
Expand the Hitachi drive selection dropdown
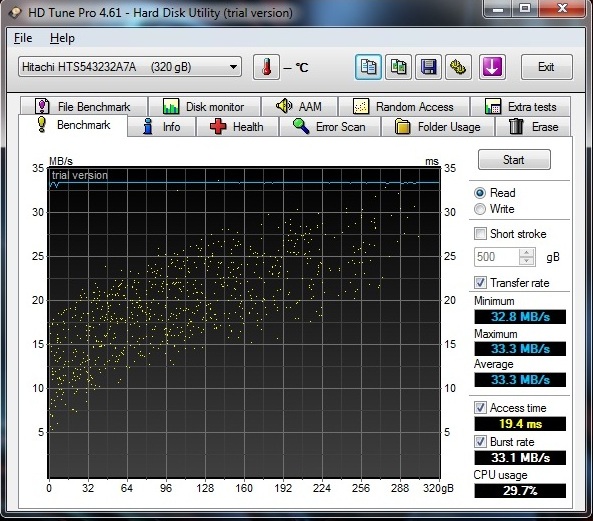[233, 67]
